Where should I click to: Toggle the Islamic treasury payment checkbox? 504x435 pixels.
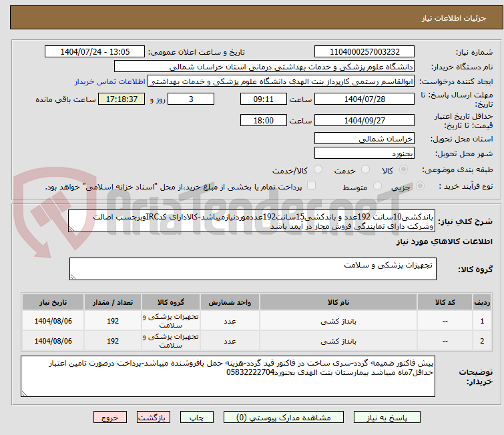310,187
